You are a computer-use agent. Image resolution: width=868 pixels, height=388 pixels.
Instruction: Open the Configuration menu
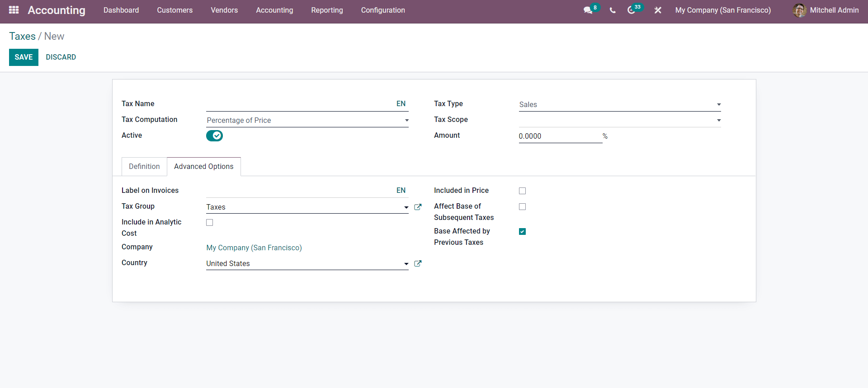pos(382,10)
